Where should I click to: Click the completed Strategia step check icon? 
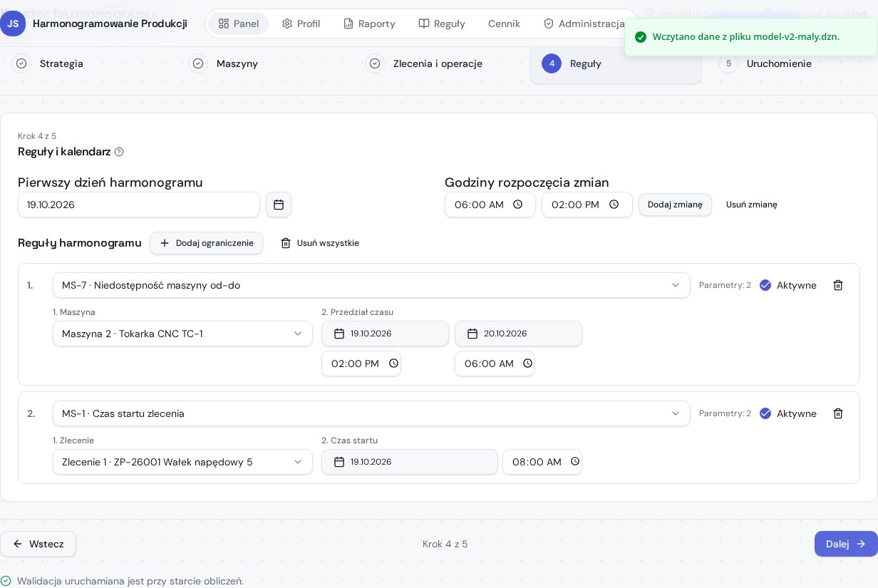(21, 63)
